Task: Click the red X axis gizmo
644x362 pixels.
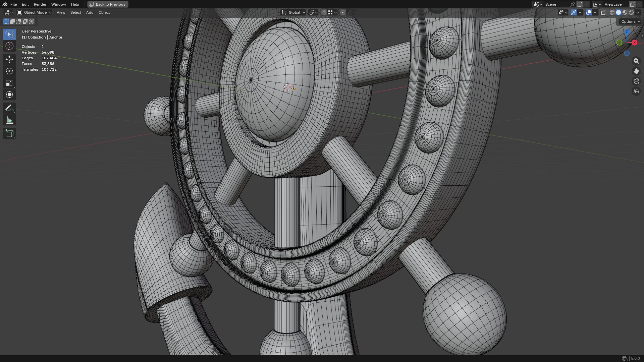Action: pyautogui.click(x=634, y=43)
